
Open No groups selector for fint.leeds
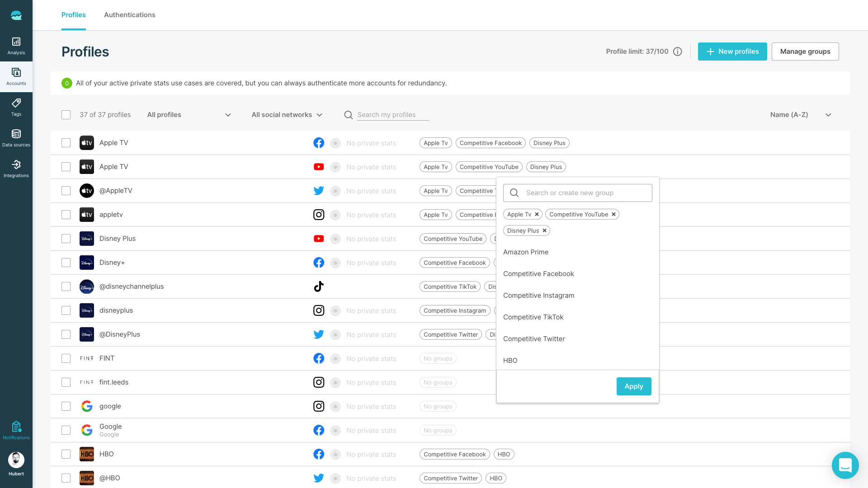[438, 382]
